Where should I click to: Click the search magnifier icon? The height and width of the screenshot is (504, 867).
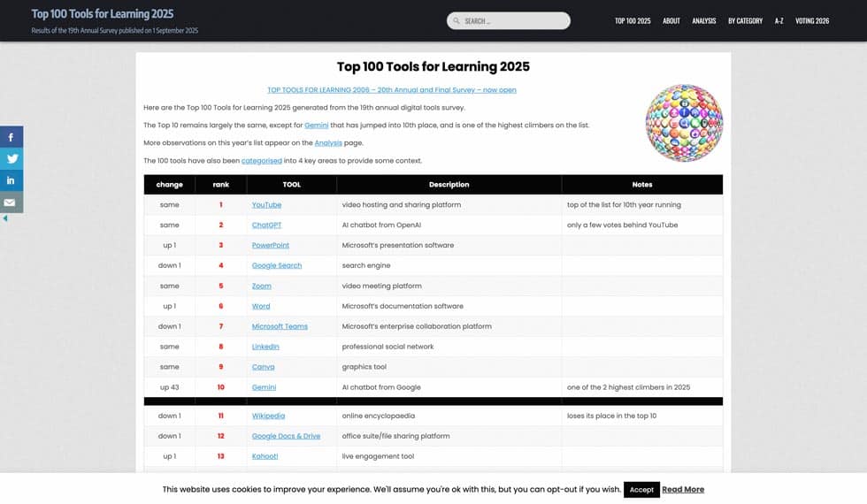point(457,21)
